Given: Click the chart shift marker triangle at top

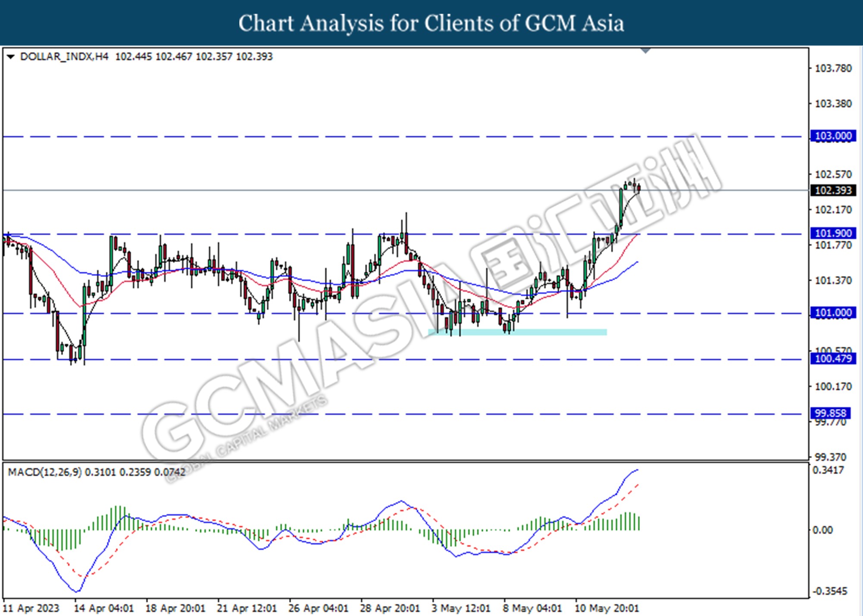Looking at the screenshot, I should [646, 51].
